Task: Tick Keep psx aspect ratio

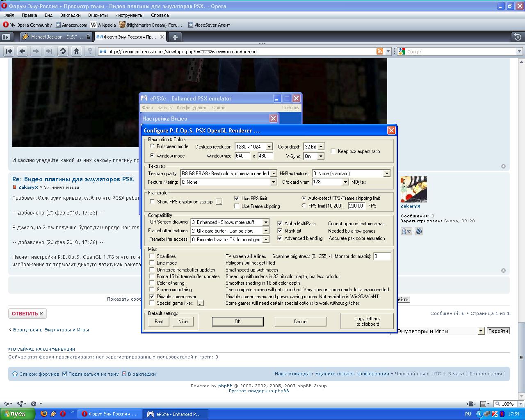Action: 333,151
